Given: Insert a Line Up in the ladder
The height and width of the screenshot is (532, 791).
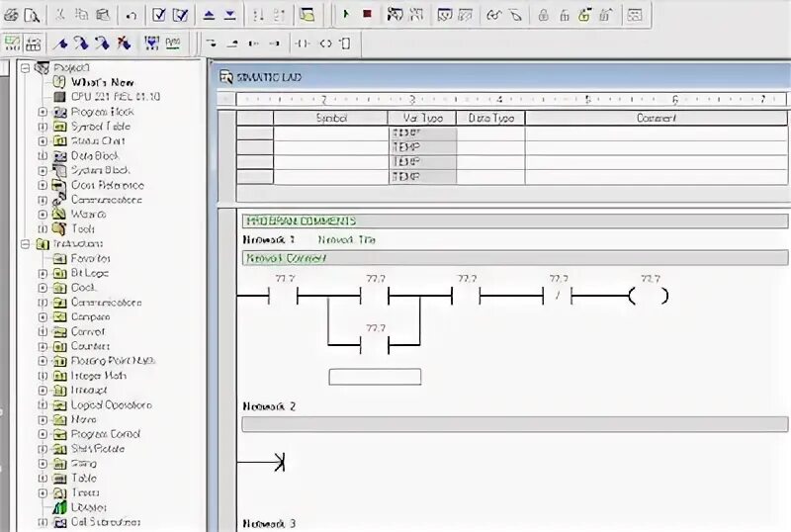Looking at the screenshot, I should (x=232, y=44).
